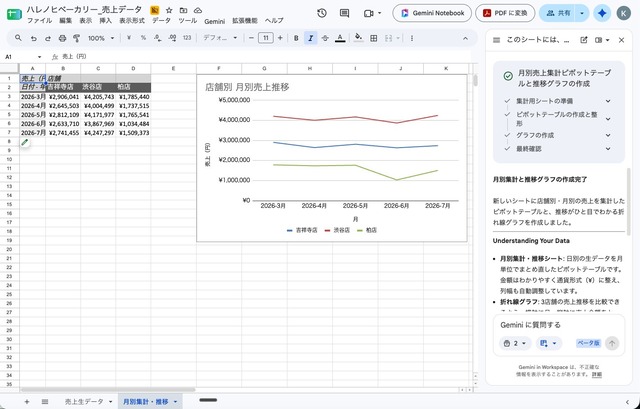
Task: Open the Gemini panel hamburger menu
Action: pyautogui.click(x=497, y=40)
